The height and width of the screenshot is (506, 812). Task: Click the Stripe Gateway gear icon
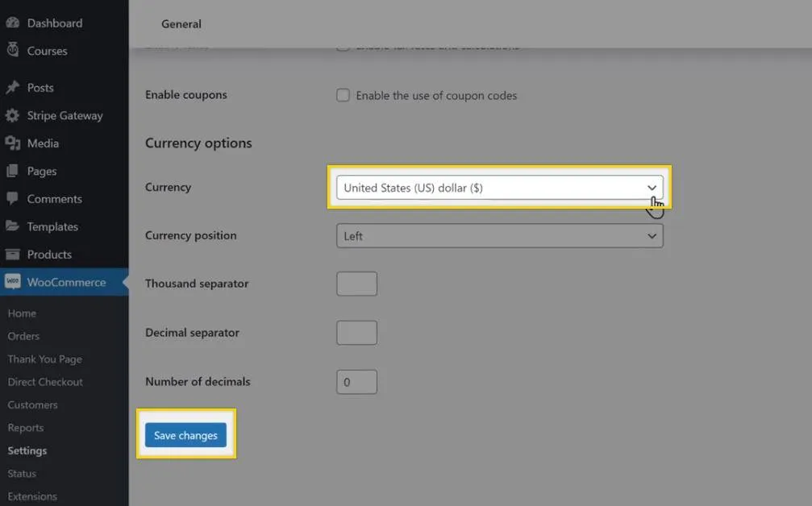coord(13,115)
